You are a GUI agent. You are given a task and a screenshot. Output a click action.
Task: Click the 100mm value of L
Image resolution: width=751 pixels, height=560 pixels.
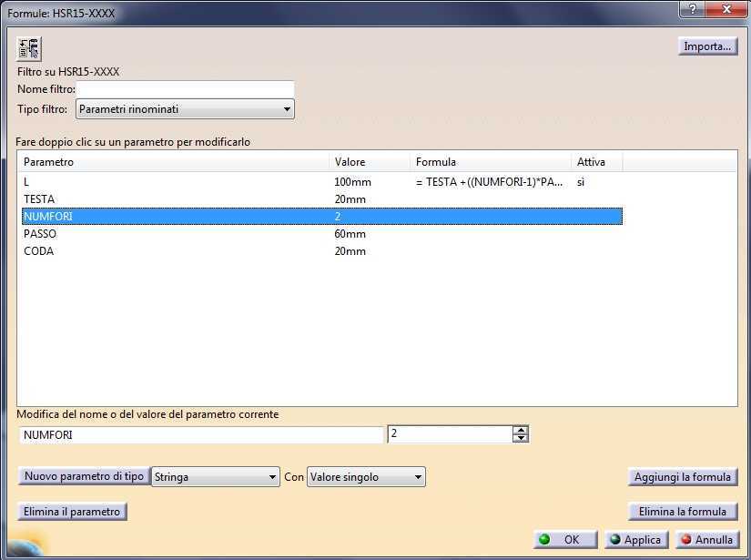352,182
